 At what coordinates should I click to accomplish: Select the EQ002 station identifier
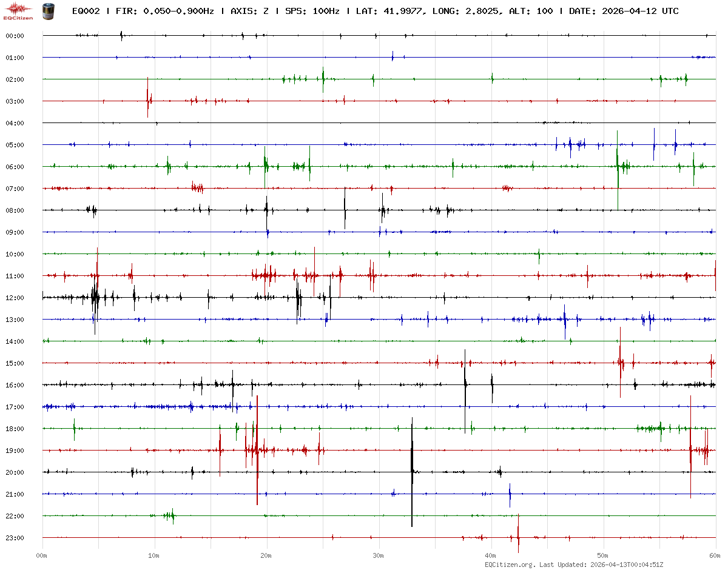[x=86, y=11]
